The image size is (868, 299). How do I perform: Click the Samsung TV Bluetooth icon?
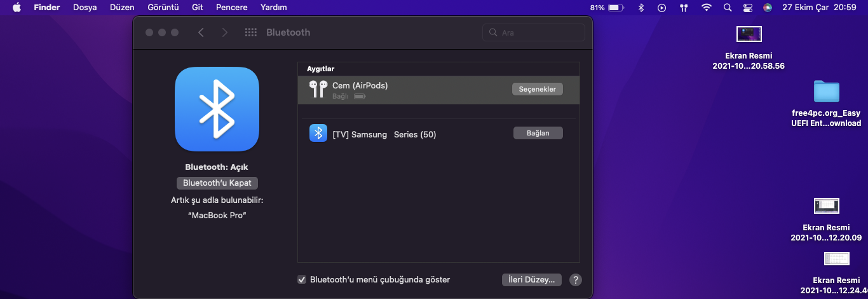pyautogui.click(x=318, y=134)
